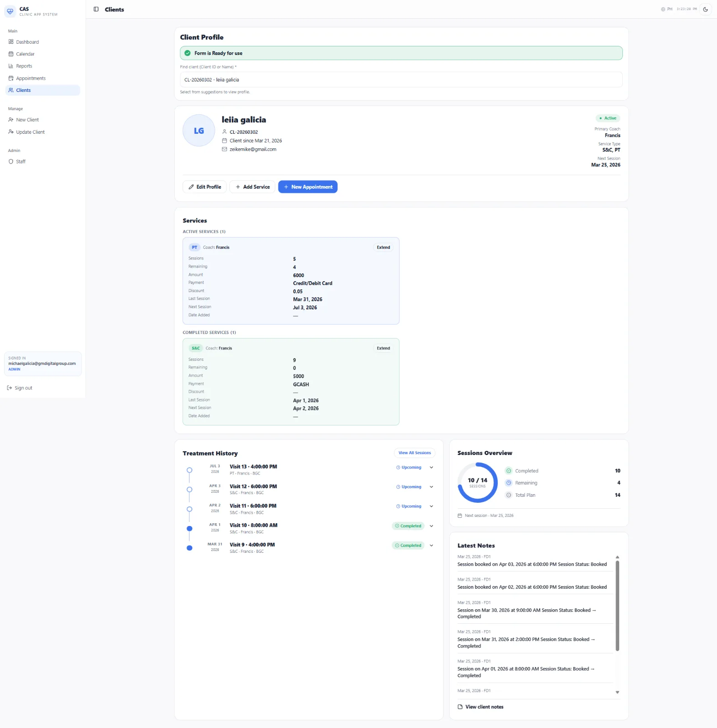Click Completed badge on Visit 10

click(408, 526)
